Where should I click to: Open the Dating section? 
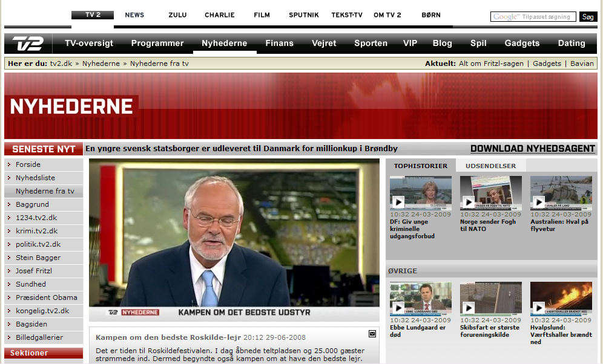click(x=572, y=44)
